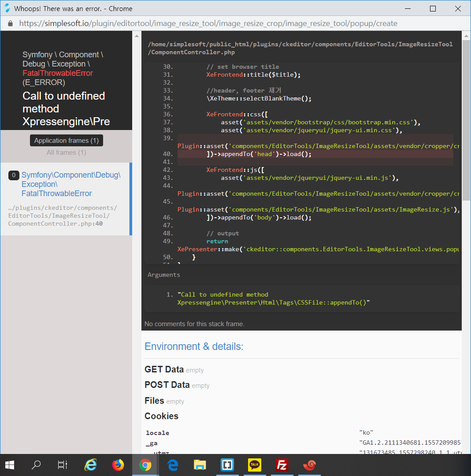
Task: Launch Internet Explorer from taskbar
Action: pos(90,465)
